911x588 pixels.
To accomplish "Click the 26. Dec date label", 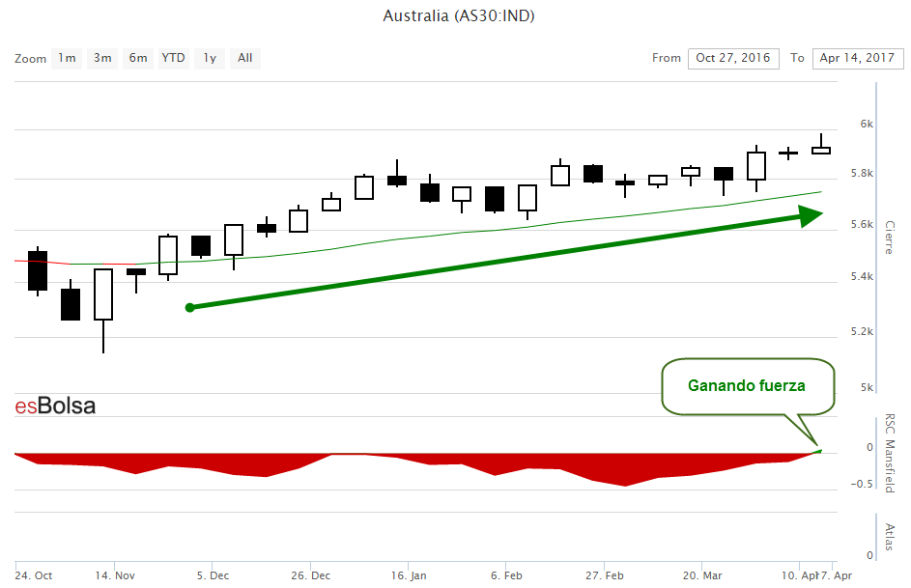I will point(311,575).
